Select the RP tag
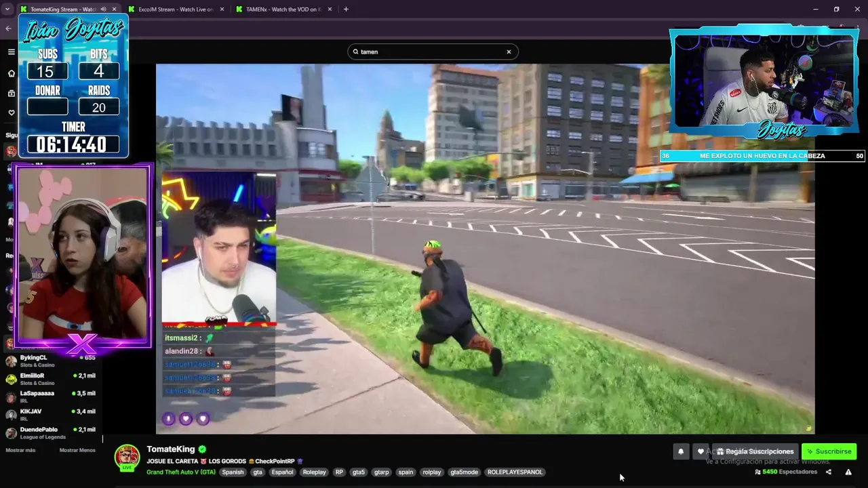868x488 pixels. coord(339,472)
